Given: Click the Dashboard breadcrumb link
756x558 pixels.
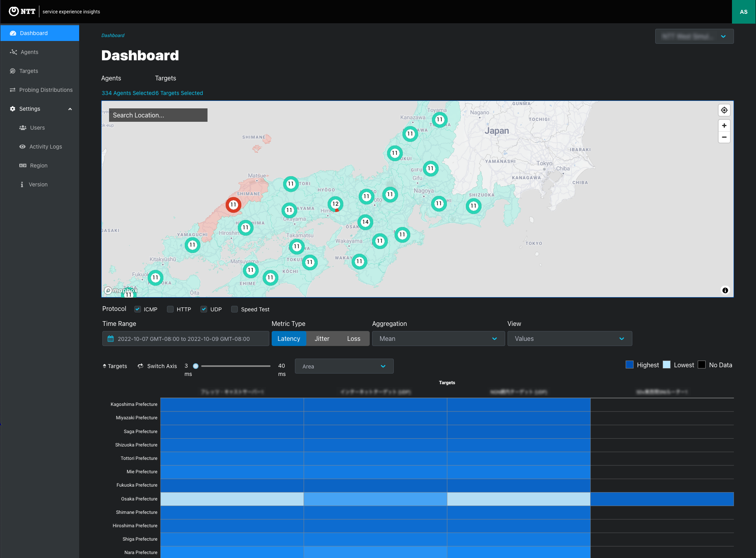Looking at the screenshot, I should (113, 35).
